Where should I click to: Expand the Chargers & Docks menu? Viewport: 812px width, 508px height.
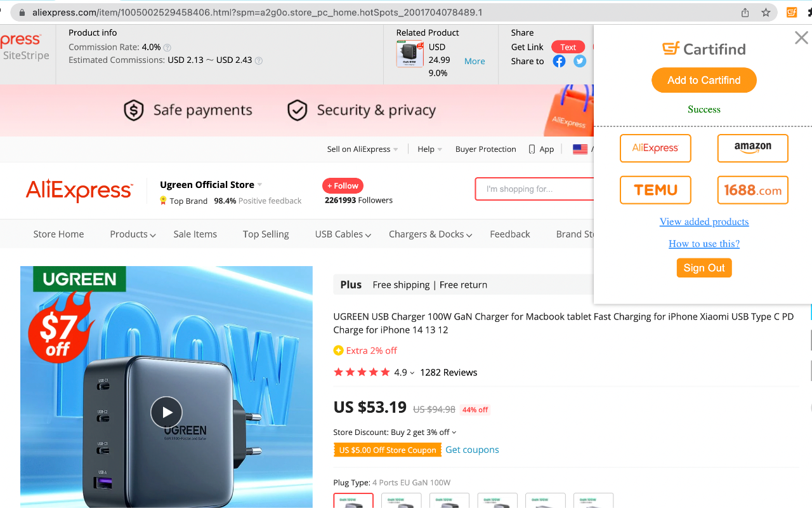click(429, 234)
